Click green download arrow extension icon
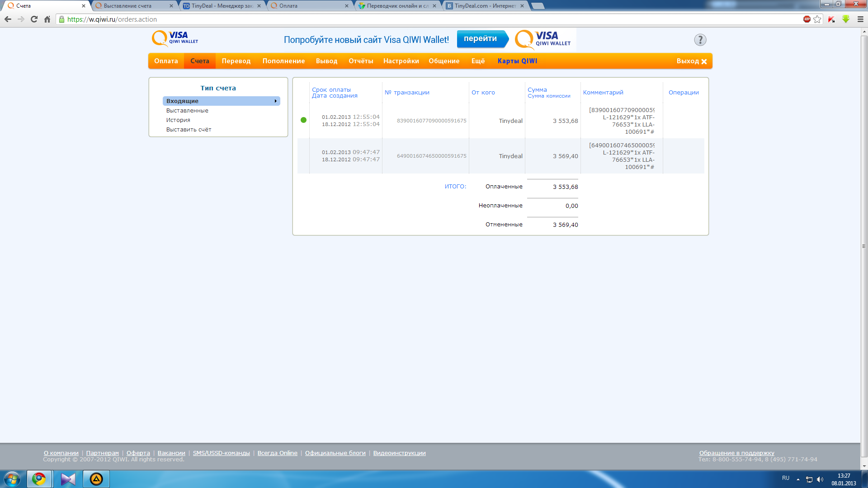This screenshot has height=488, width=868. point(846,19)
